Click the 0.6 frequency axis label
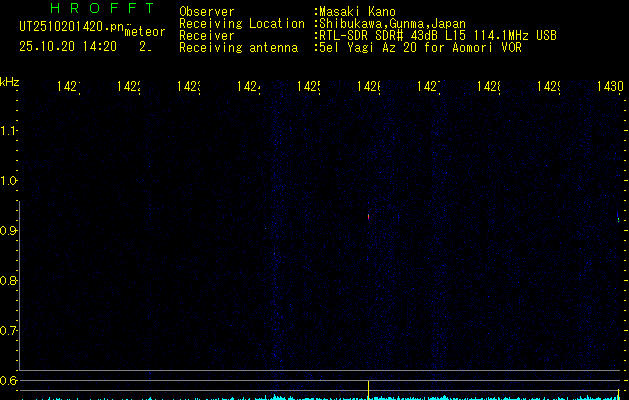The image size is (629, 400). click(8, 380)
